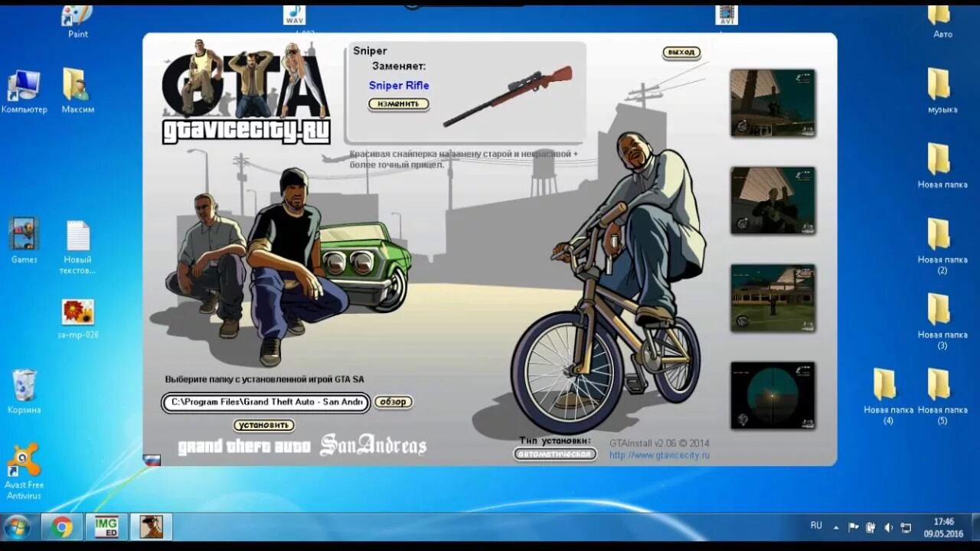Switch to GTA installer taskbar icon

tap(151, 527)
